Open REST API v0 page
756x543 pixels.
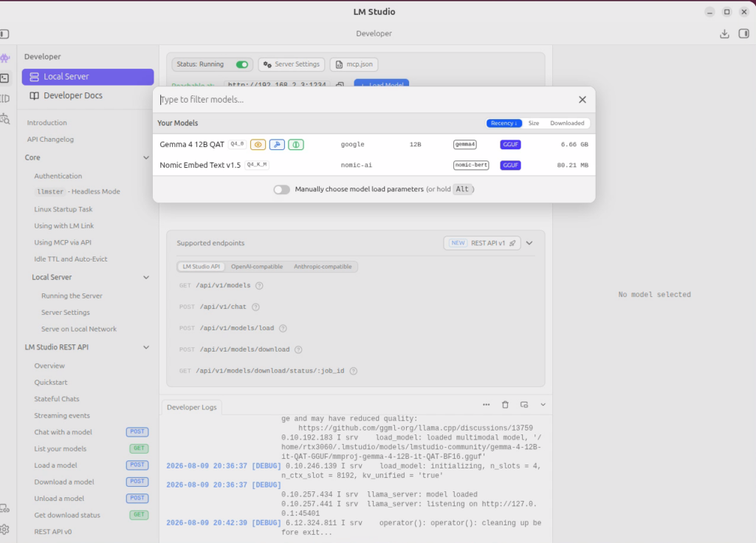(x=52, y=532)
